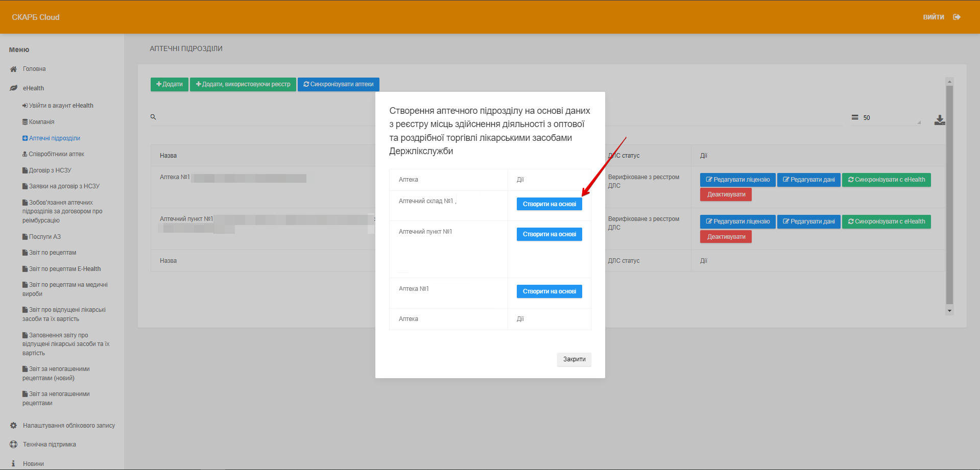Click the eHealth leaf icon

coord(14,88)
